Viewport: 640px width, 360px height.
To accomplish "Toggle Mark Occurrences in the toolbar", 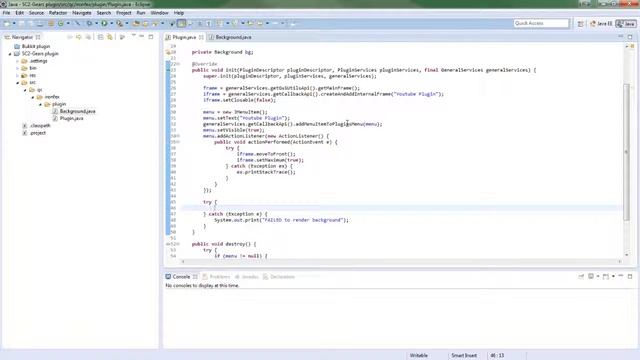I will coord(182,24).
